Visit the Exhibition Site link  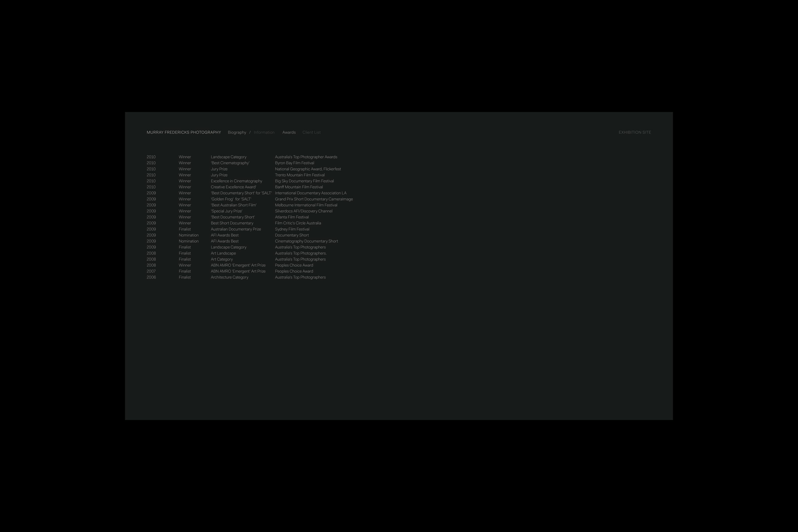pos(635,132)
